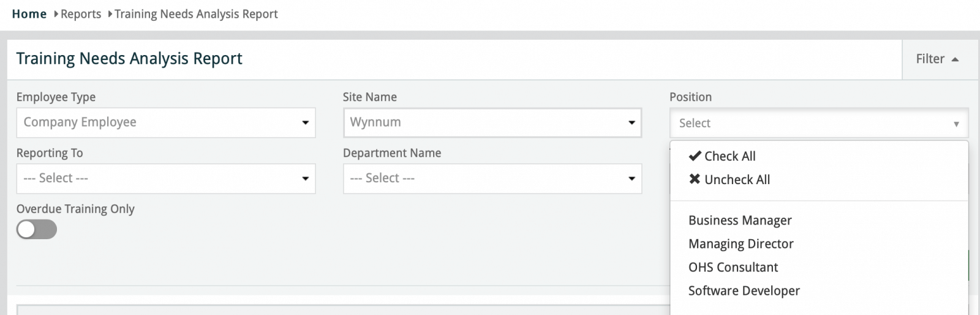This screenshot has height=315, width=980.
Task: Click Uncheck All text in Position list
Action: (737, 179)
